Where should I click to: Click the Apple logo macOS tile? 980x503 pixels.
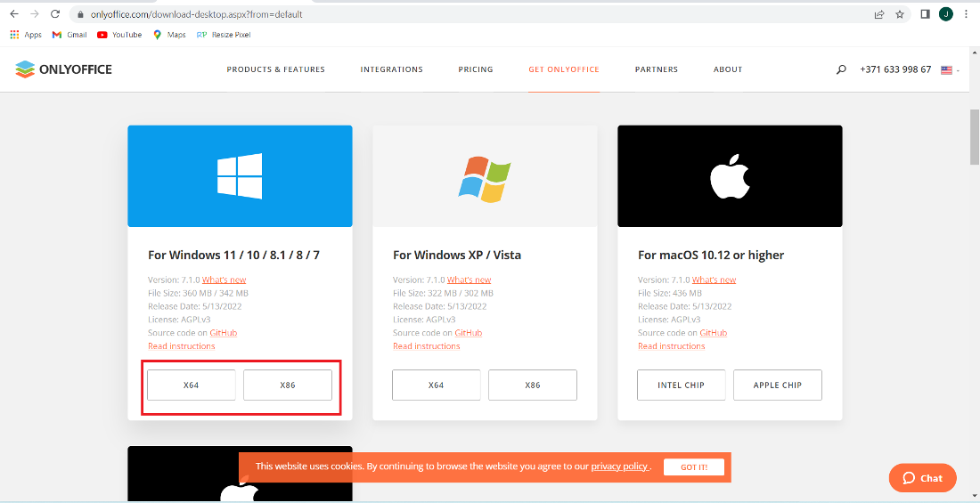click(x=730, y=176)
